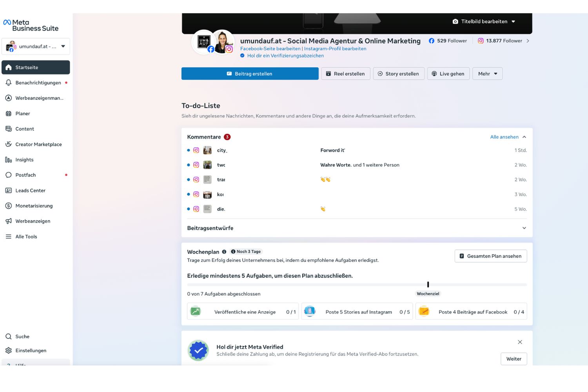Open Werbeanzeigenmanager icon in sidebar
Screen dimensions: 588x392
(9, 98)
